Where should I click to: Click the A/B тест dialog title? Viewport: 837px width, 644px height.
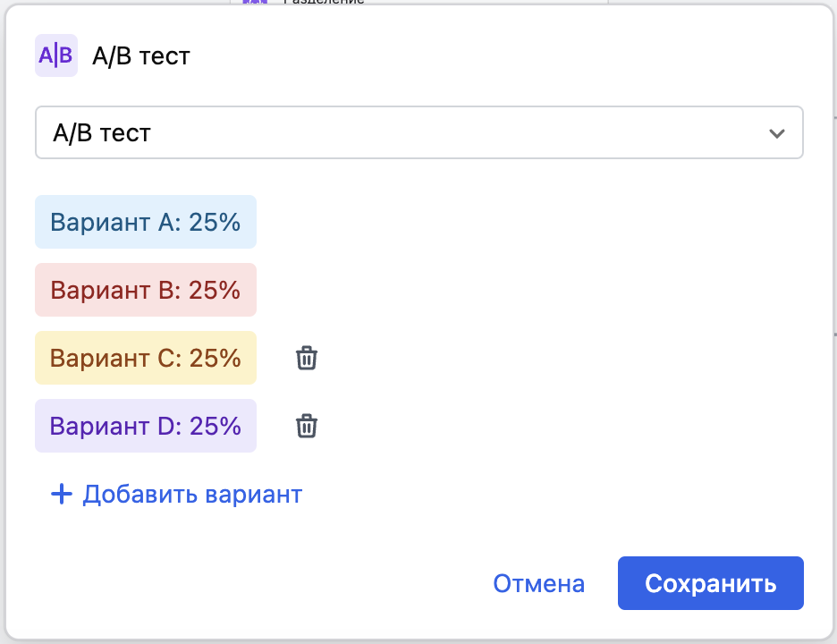[140, 55]
